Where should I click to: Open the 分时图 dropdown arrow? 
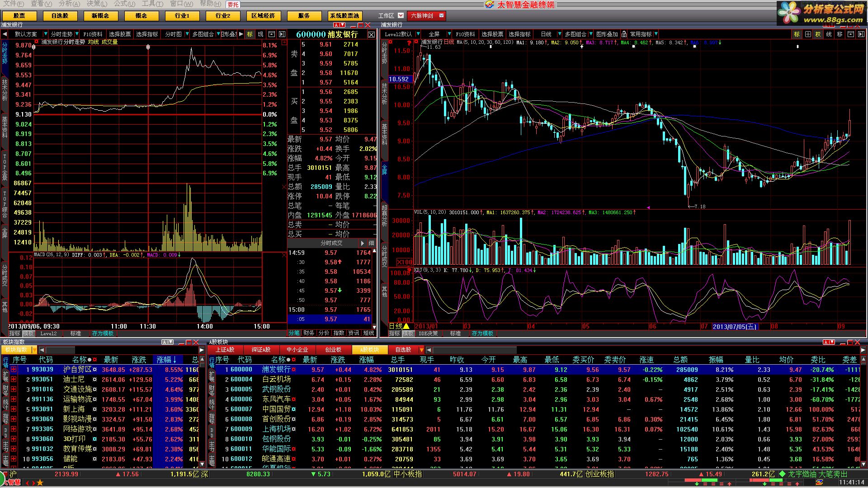tap(187, 34)
